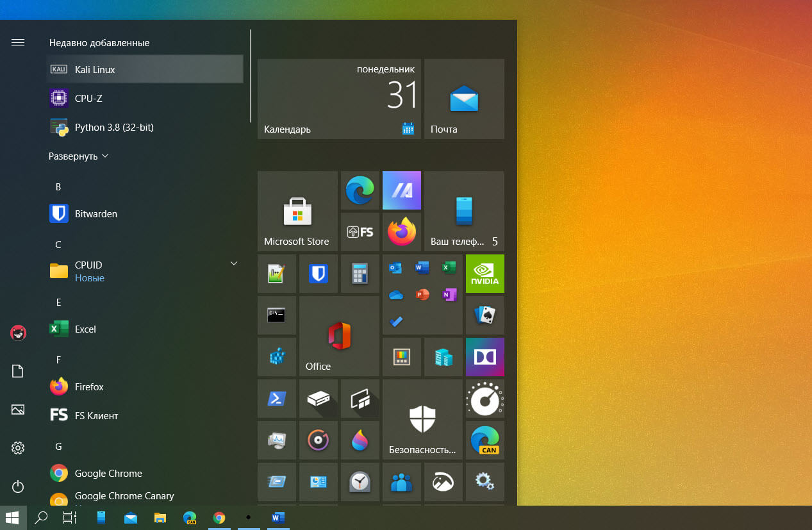Open the Dolby tile
Viewport: 812px width, 530px height.
click(485, 357)
